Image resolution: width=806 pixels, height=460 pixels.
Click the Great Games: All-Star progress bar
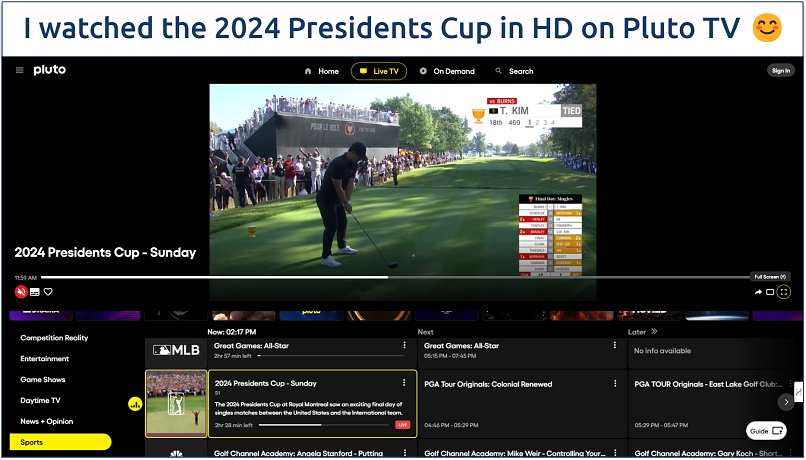coord(331,356)
